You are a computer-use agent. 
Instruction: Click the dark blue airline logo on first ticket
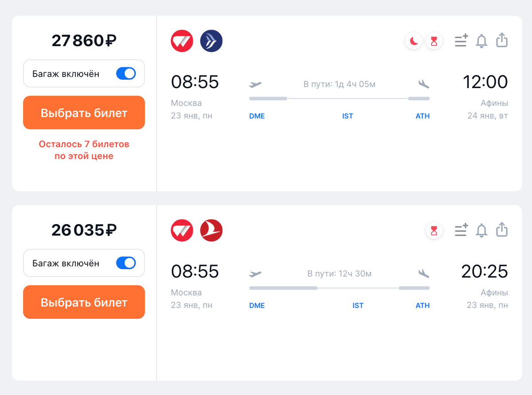click(211, 41)
